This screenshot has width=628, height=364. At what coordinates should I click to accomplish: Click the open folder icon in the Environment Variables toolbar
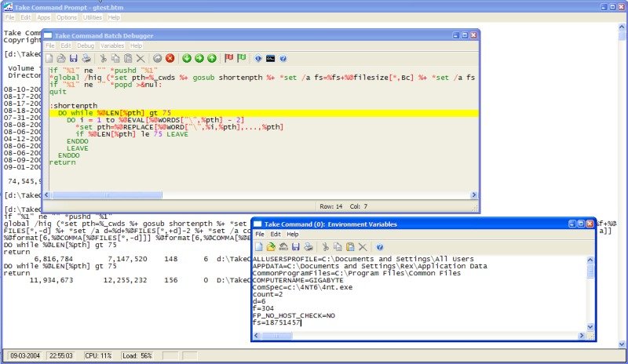pos(271,247)
